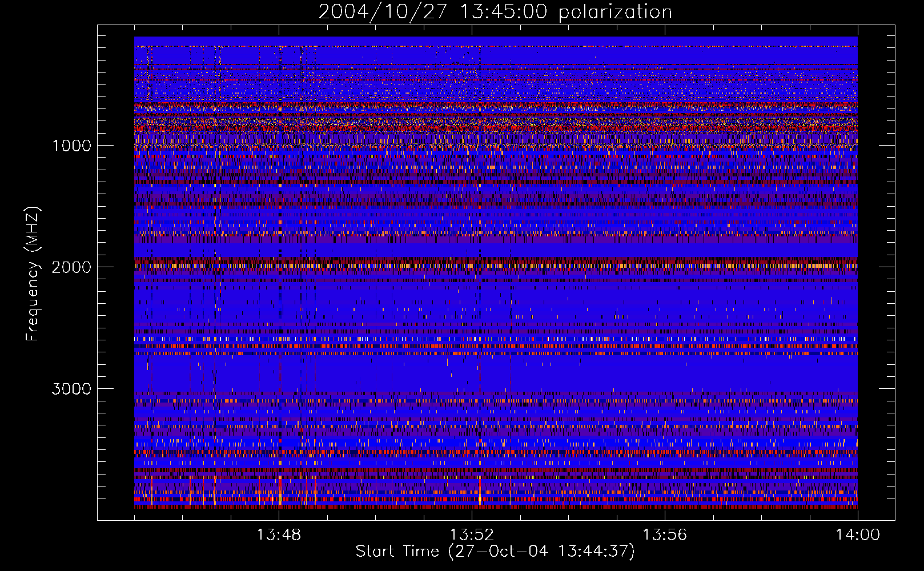The width and height of the screenshot is (924, 571).
Task: Click the 'Start Time (27-Oct-04 13:44:37)' label
Action: click(495, 552)
